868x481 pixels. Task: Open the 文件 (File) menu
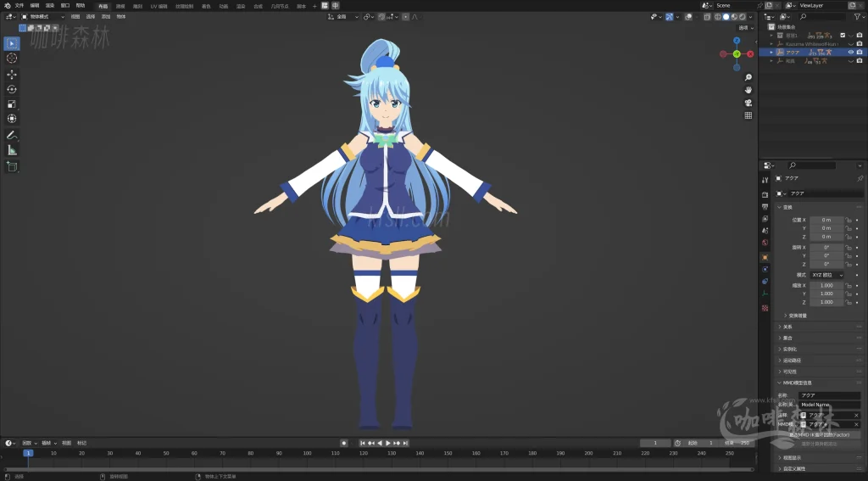point(19,5)
